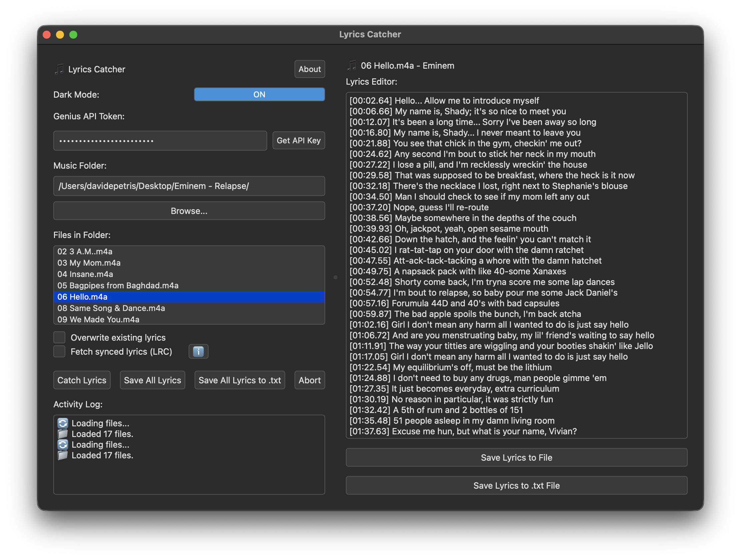Click the music note icon next to 06 Hello.m4a heading
This screenshot has height=560, width=741.
[x=352, y=65]
